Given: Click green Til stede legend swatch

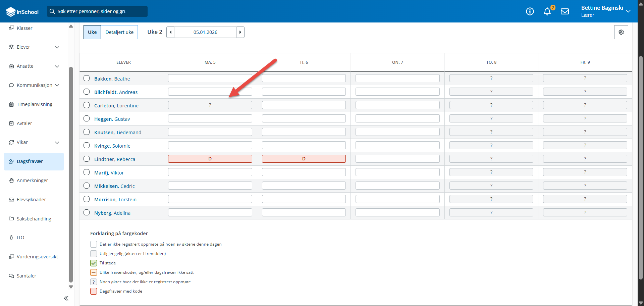Looking at the screenshot, I should coord(94,263).
